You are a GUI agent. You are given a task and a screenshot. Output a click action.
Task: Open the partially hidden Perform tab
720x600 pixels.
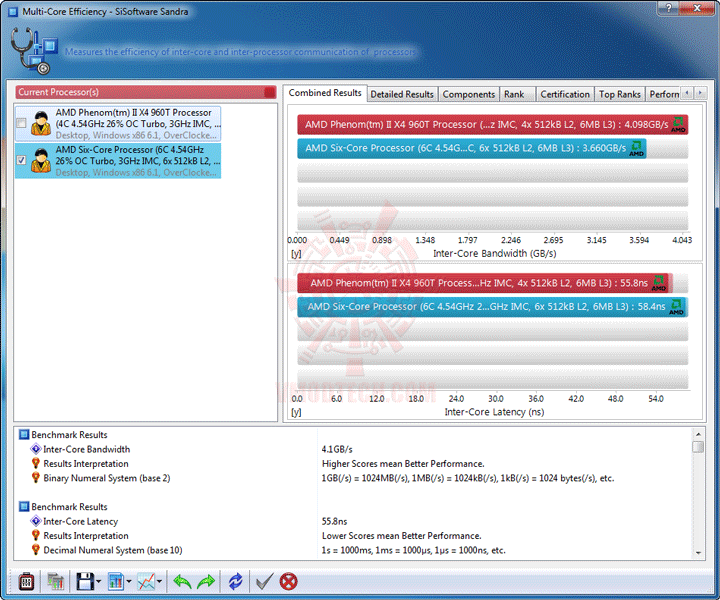click(x=664, y=94)
